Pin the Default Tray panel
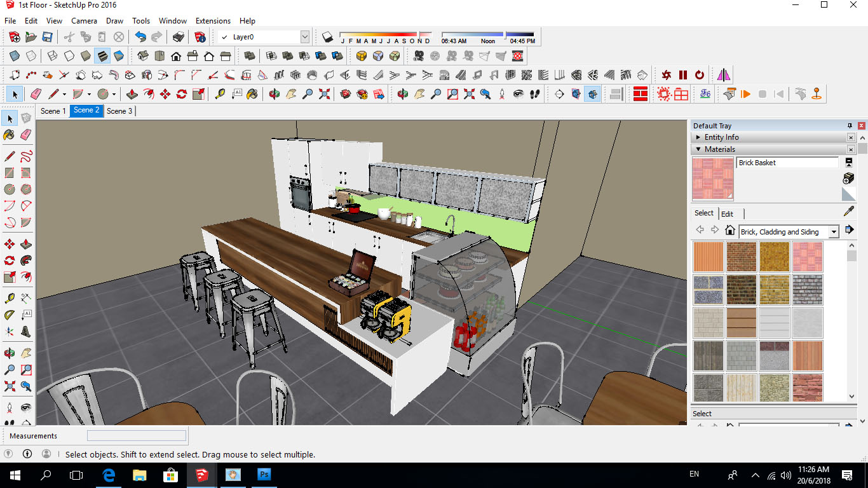This screenshot has height=488, width=868. tap(850, 126)
